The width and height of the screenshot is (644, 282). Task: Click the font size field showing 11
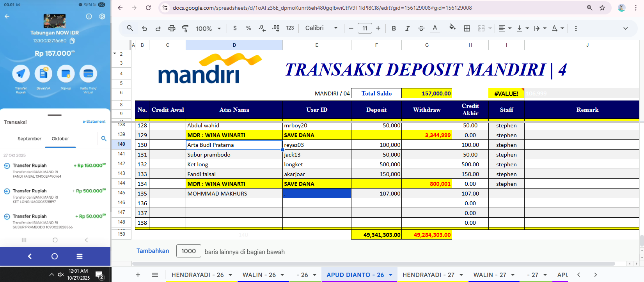tap(365, 28)
